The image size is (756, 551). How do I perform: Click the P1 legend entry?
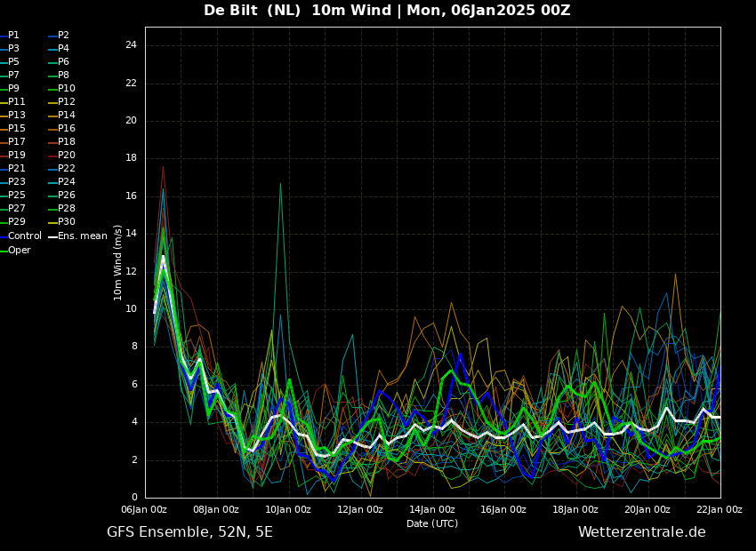(x=11, y=36)
